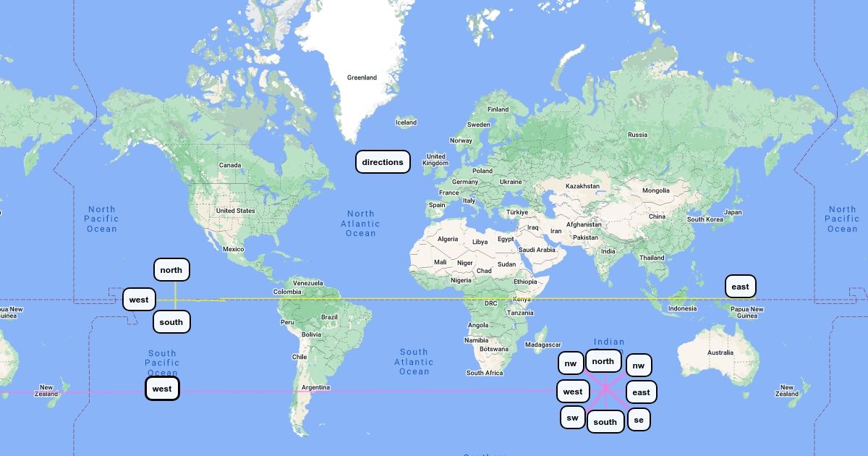Click the Greenland map label

click(362, 77)
